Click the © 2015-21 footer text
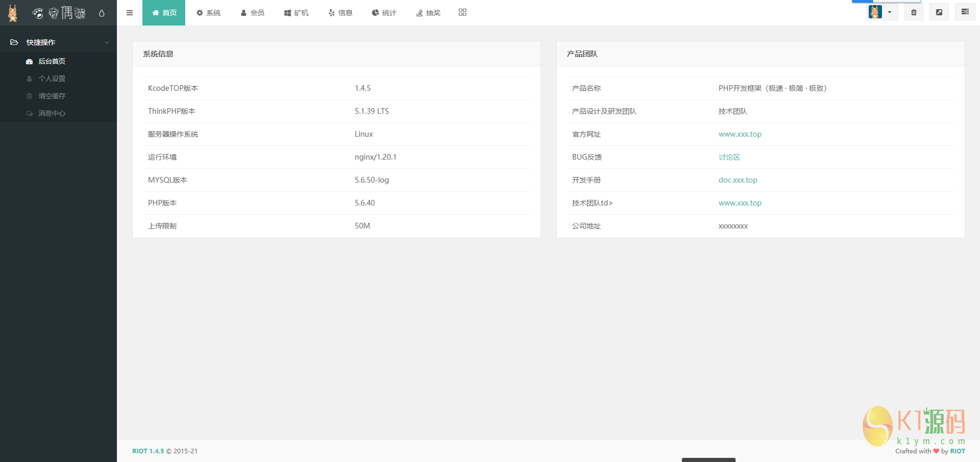This screenshot has height=462, width=980. 182,451
